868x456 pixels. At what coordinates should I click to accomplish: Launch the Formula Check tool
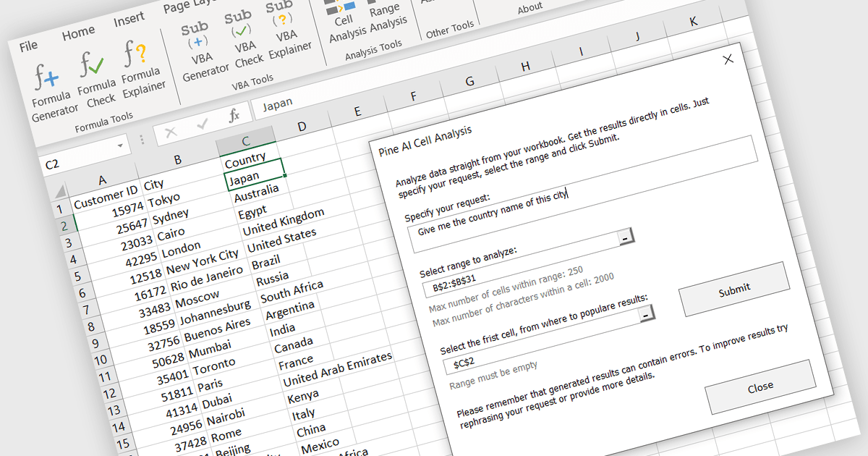point(95,80)
